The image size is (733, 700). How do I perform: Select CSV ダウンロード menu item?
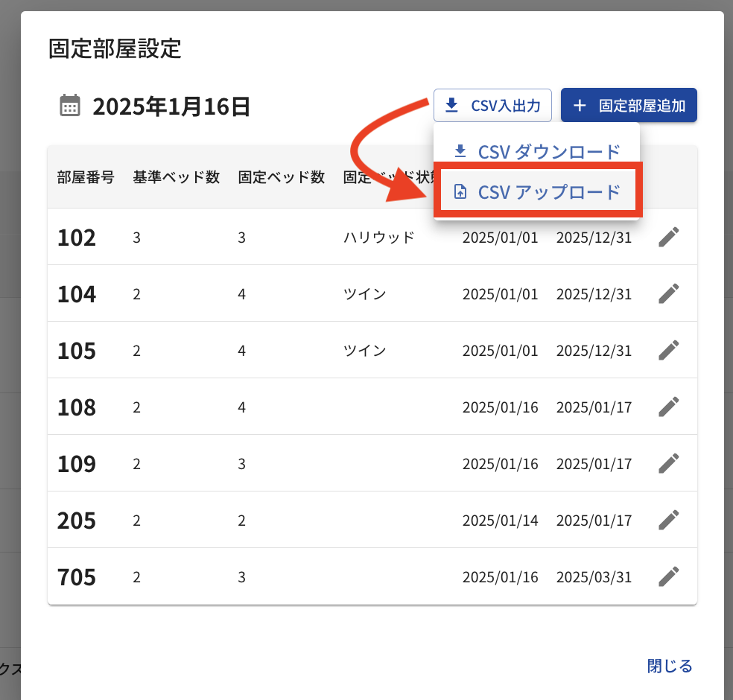537,152
